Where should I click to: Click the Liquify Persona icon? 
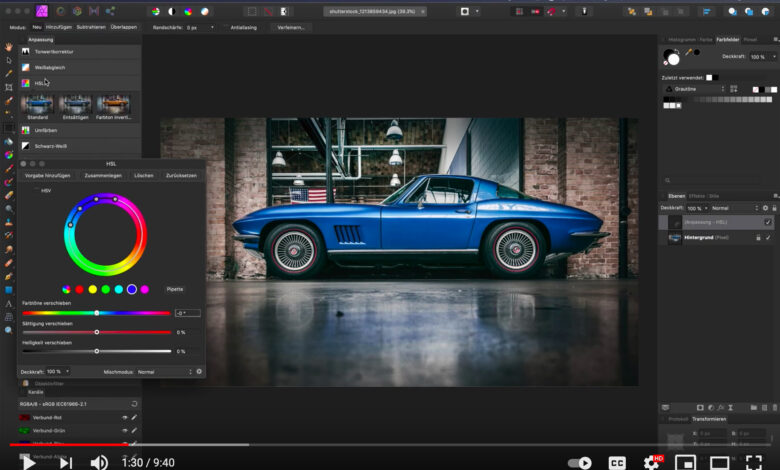(x=61, y=11)
